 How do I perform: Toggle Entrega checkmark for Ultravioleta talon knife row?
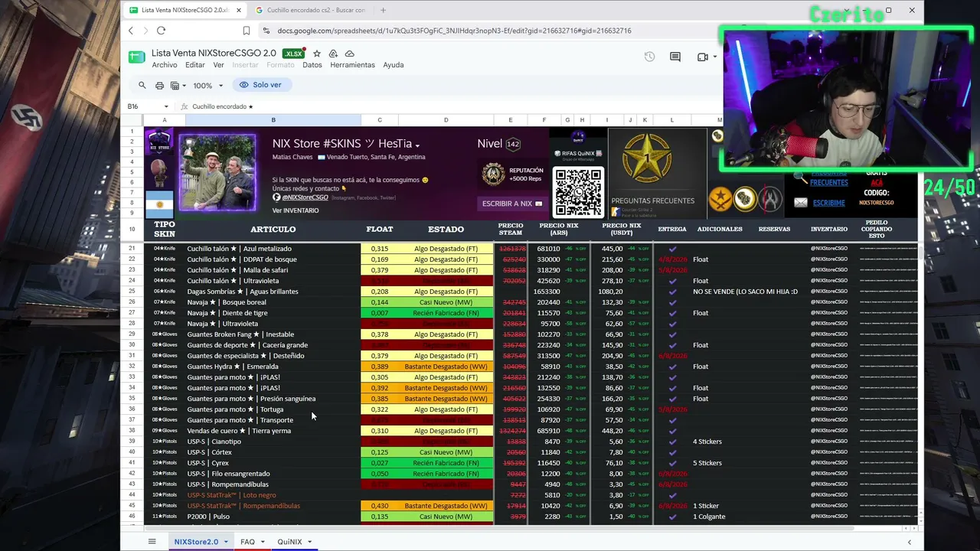[x=672, y=281]
